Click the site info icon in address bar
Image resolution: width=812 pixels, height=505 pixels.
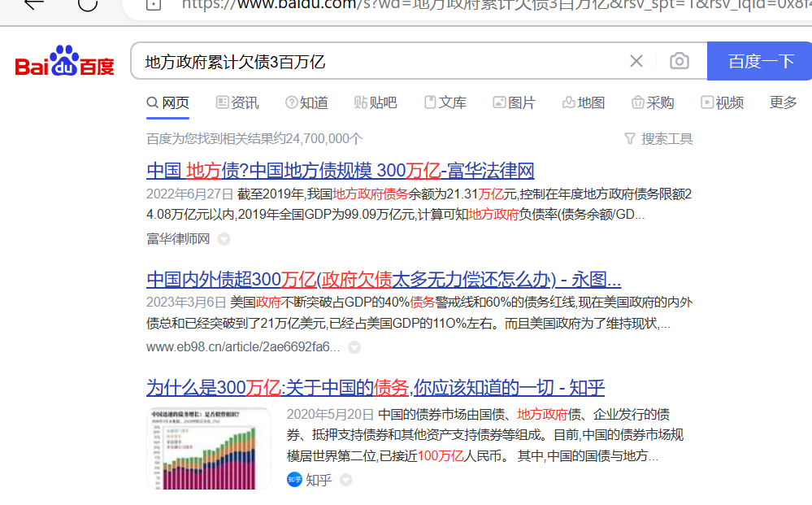pyautogui.click(x=154, y=4)
